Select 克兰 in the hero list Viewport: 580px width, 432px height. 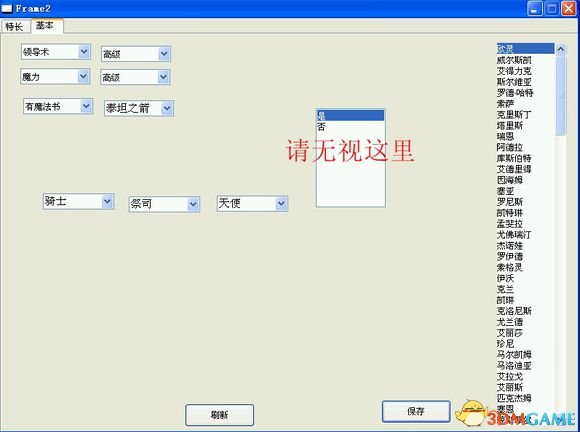point(525,289)
